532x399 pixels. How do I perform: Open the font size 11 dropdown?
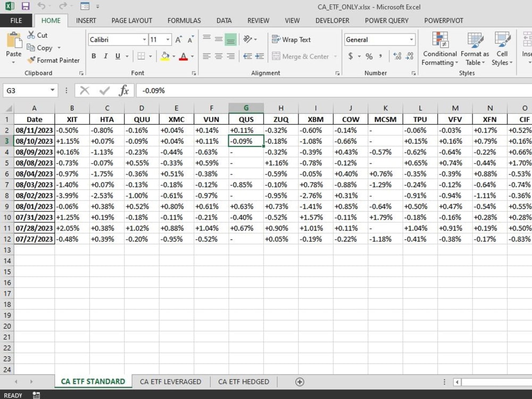coord(168,40)
